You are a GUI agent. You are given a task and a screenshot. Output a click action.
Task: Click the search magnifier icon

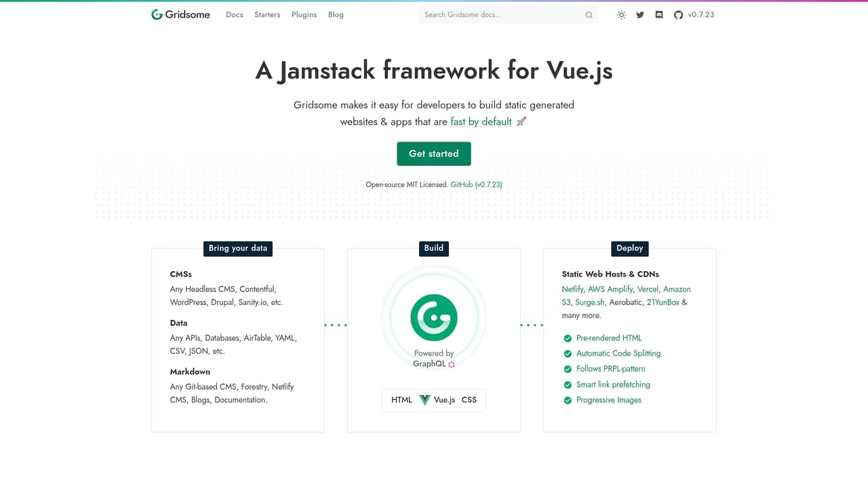tap(589, 15)
